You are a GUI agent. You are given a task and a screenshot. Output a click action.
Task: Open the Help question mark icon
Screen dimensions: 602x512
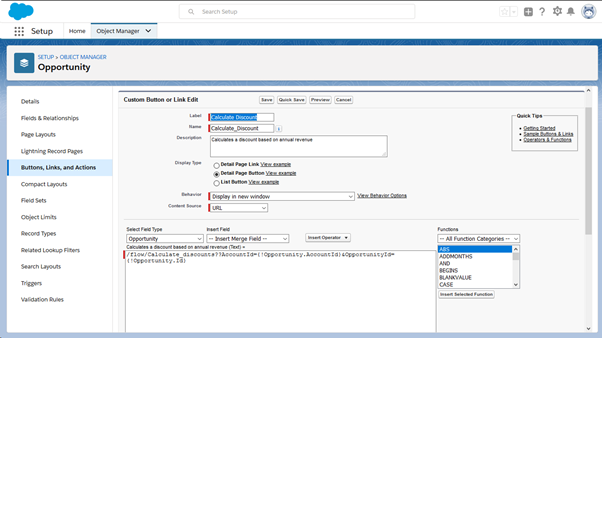(542, 12)
